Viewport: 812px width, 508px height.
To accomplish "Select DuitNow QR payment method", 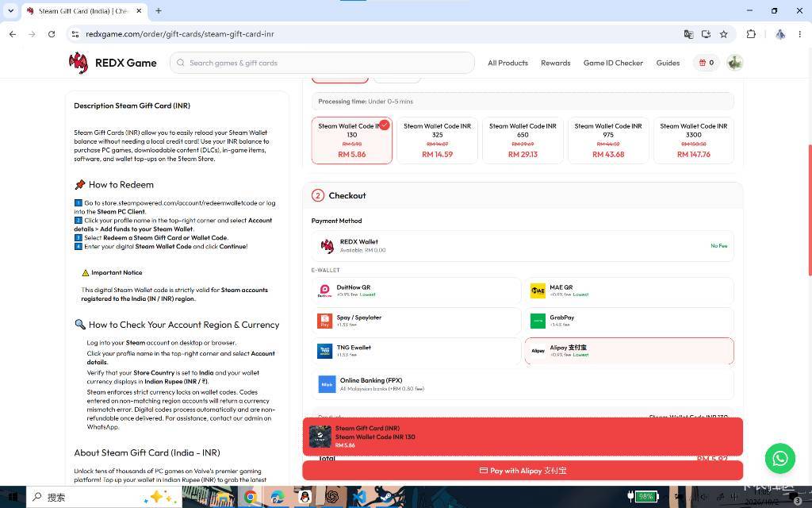I will 416,291.
